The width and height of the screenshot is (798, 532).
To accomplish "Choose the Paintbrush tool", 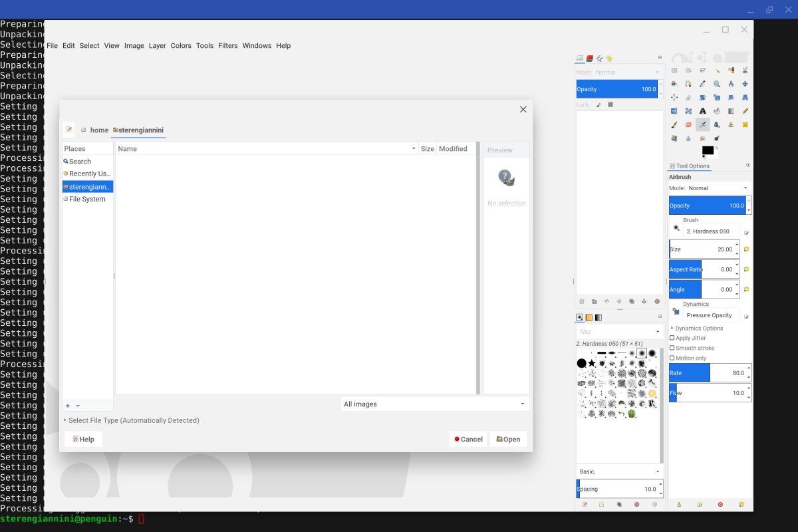I will pos(674,124).
